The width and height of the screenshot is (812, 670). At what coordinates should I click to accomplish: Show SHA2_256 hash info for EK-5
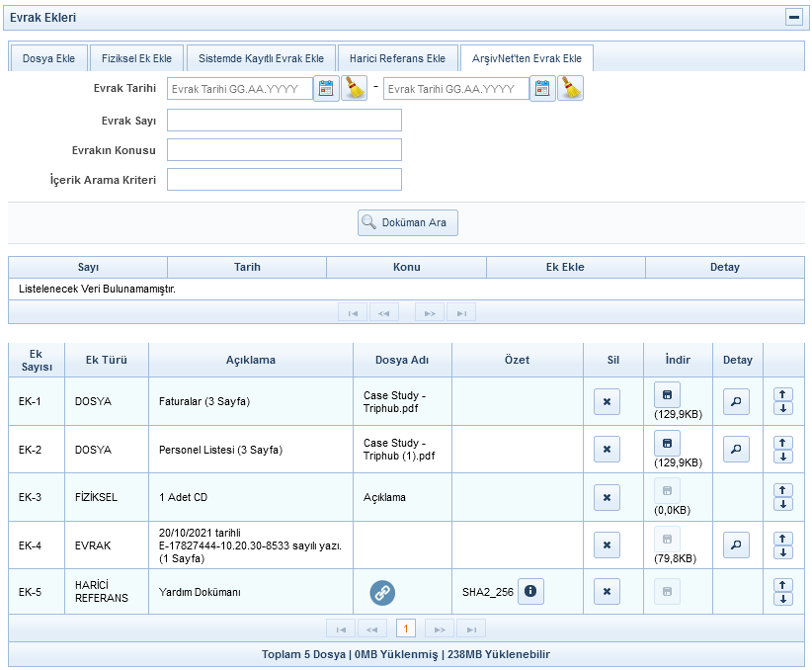tap(530, 591)
